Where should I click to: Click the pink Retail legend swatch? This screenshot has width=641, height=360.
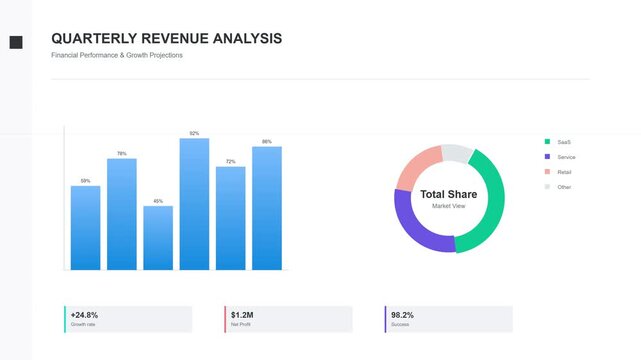[547, 172]
